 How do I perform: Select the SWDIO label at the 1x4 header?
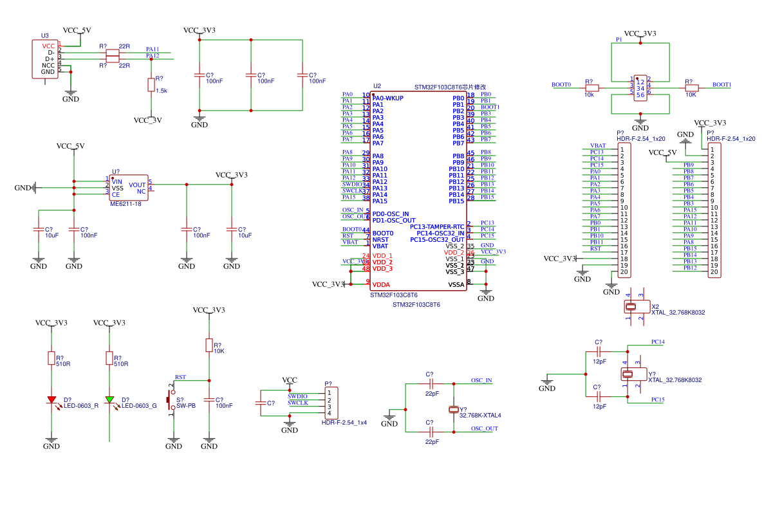click(297, 396)
